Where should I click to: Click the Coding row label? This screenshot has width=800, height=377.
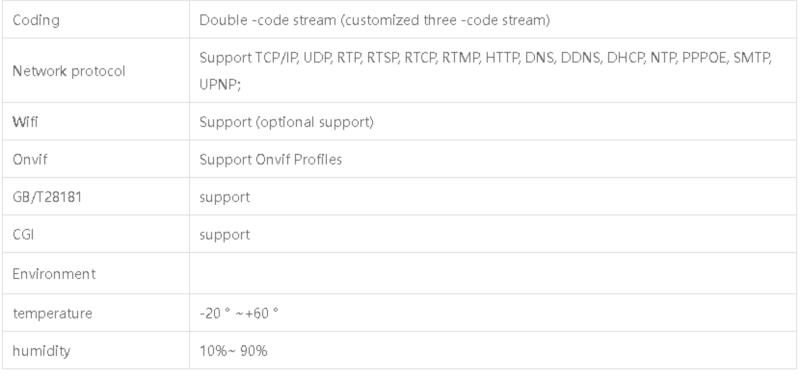click(36, 20)
